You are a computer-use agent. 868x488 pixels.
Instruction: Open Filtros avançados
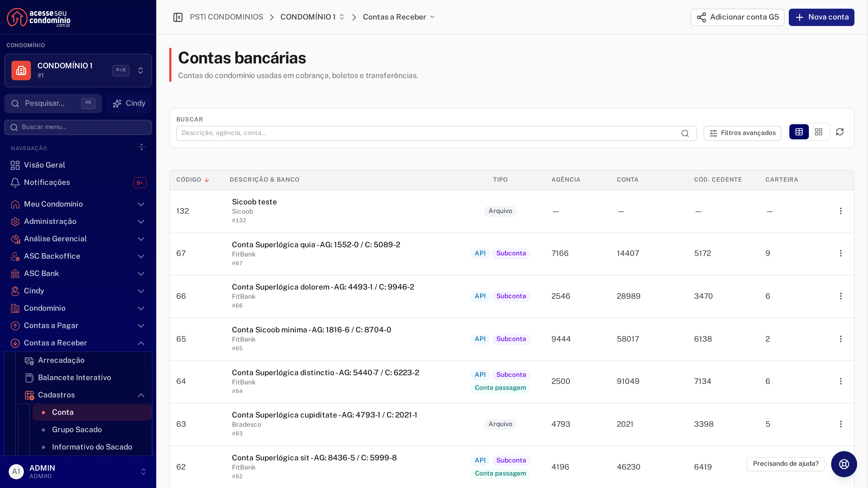742,133
